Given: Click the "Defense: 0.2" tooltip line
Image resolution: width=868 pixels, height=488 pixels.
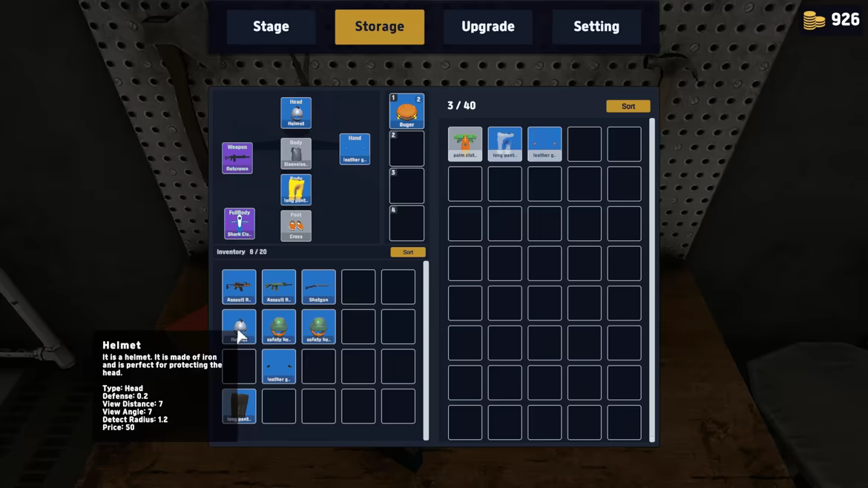Looking at the screenshot, I should tap(125, 396).
